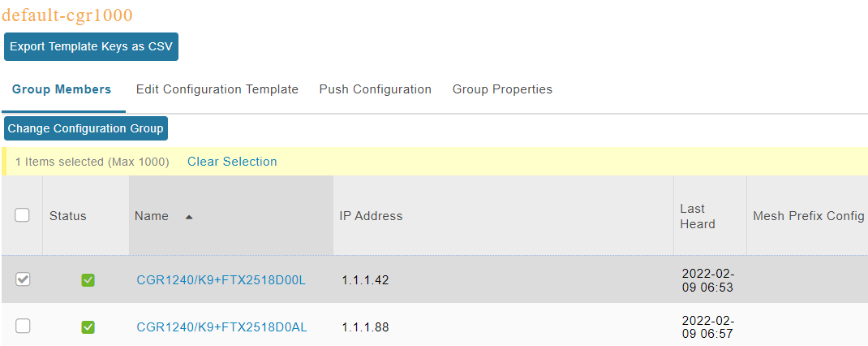Screen dimensions: 868x346
Task: Sort by the IP Address column header
Action: point(371,216)
